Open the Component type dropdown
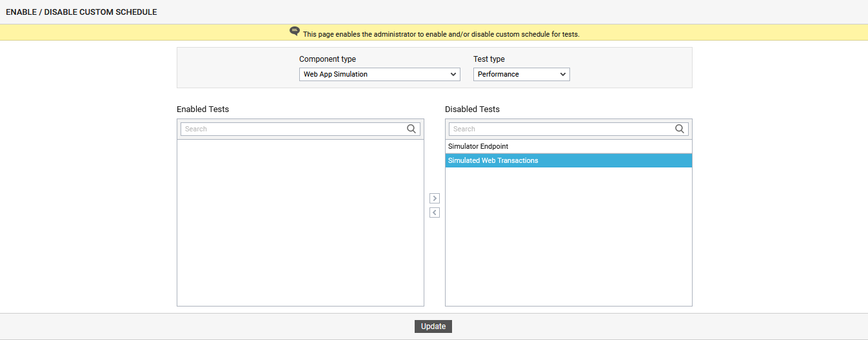 tap(379, 74)
